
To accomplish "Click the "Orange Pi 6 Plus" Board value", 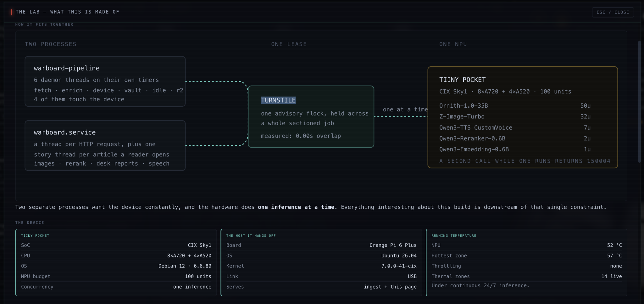I will pyautogui.click(x=393, y=245).
